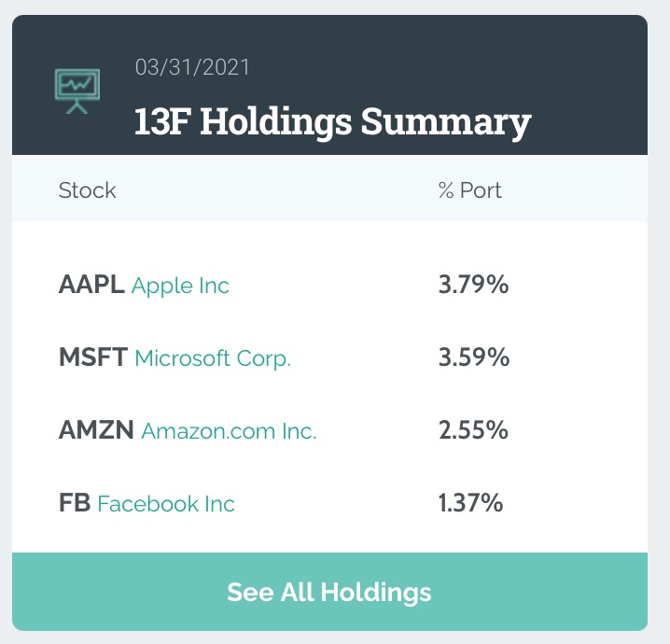
Task: Click the 3.79% portfolio value
Action: 473,286
